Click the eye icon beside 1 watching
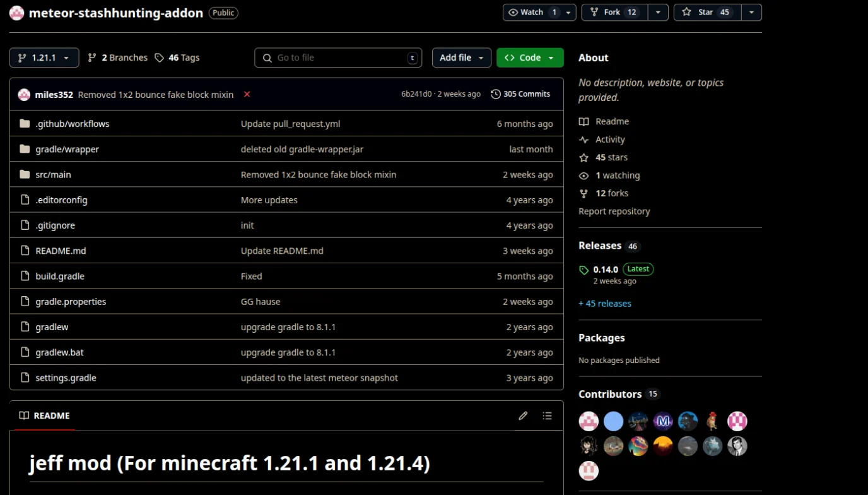The height and width of the screenshot is (495, 868). coord(584,176)
